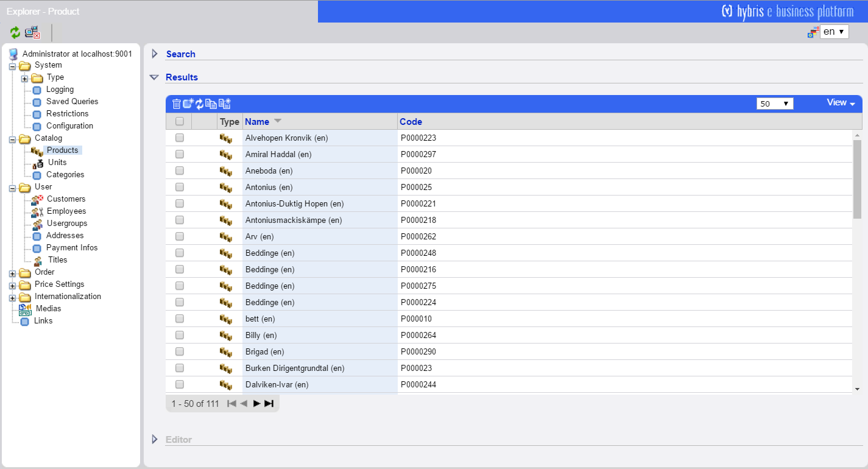The width and height of the screenshot is (868, 469).
Task: Jump to last results page arrow
Action: click(x=269, y=403)
